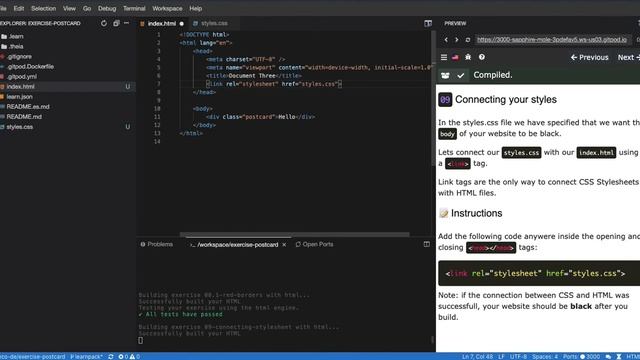Change UTF-8 encoding in status bar
The height and width of the screenshot is (360, 640).
click(x=518, y=356)
